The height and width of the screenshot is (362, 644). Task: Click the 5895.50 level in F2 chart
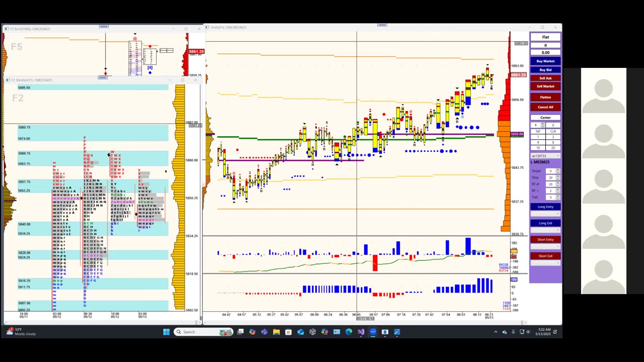pyautogui.click(x=24, y=87)
